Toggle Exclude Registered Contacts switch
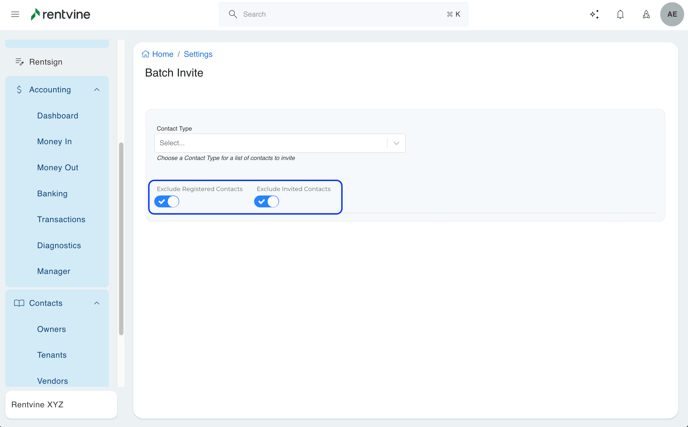 [167, 201]
